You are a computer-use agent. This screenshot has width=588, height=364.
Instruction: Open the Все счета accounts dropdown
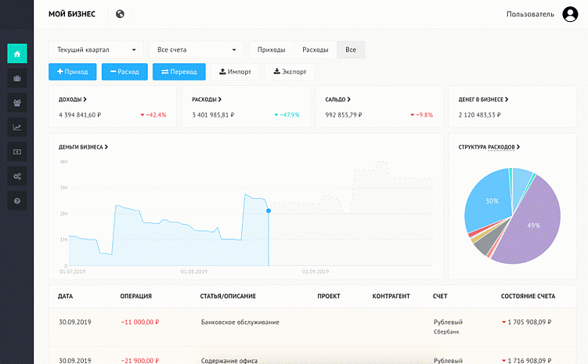196,49
